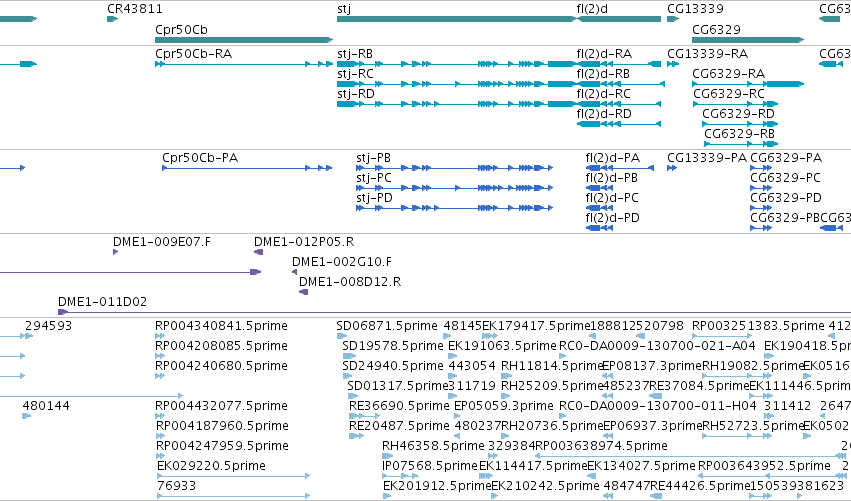Click CG6329-RD transcript label
This screenshot has height=501, width=851.
tap(738, 114)
